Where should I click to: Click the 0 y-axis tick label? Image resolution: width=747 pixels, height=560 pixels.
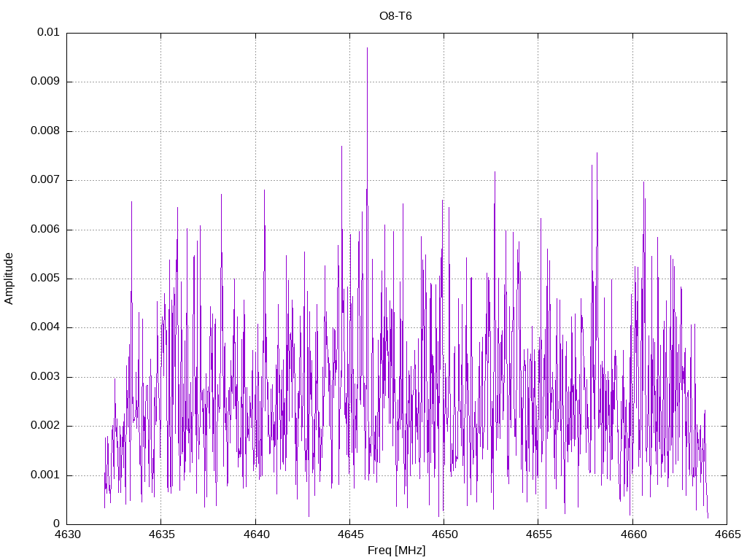click(56, 524)
